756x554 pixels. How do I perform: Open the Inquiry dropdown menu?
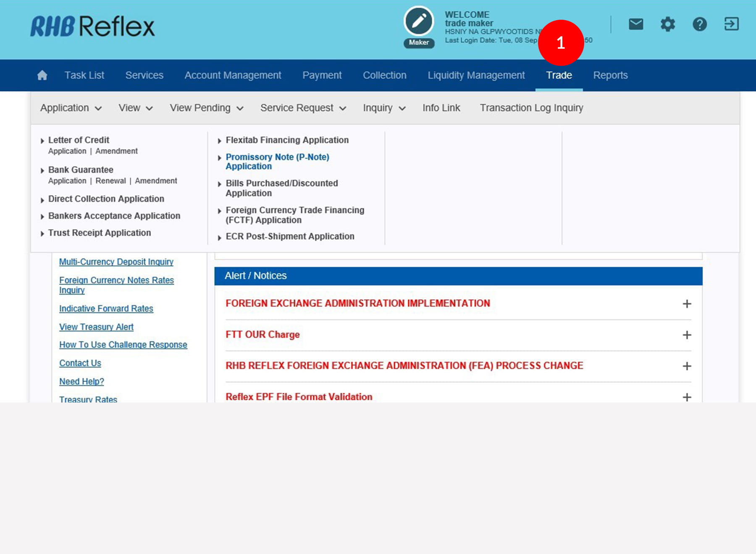(x=384, y=108)
